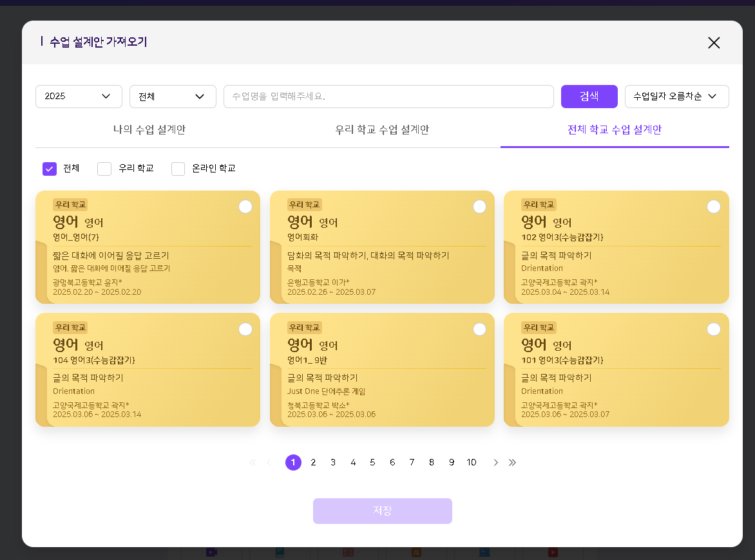
Task: Expand the 전체 category dropdown
Action: click(173, 97)
